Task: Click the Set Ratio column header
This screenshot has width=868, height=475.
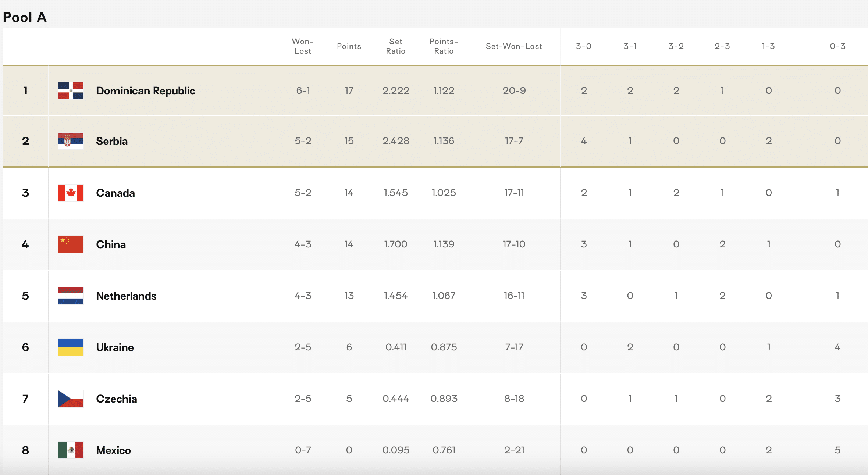Action: click(x=396, y=46)
